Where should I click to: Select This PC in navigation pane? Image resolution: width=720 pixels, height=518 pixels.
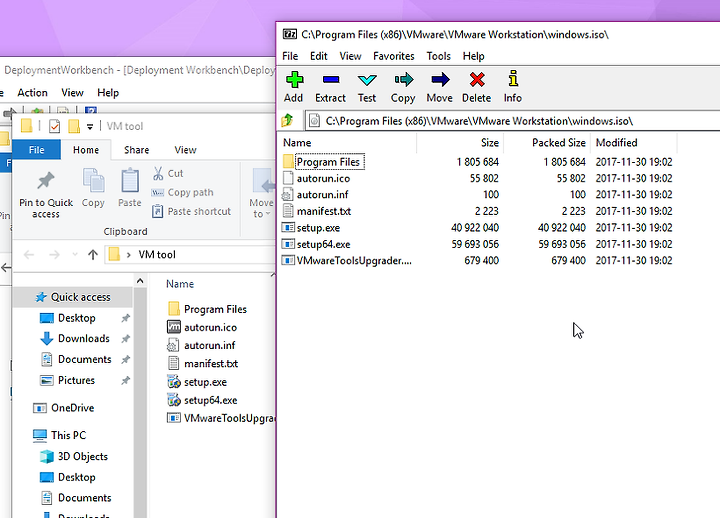68,435
